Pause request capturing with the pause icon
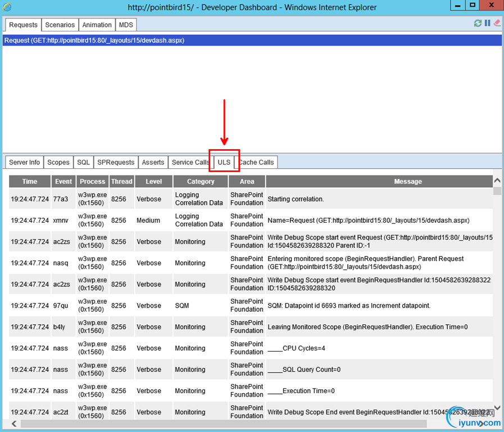 pos(488,23)
